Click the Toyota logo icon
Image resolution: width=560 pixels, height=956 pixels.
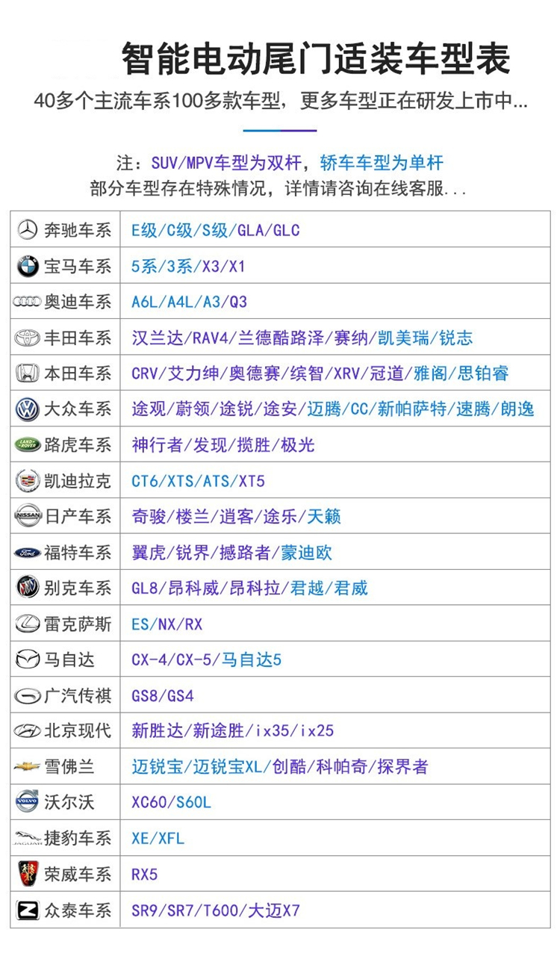[x=28, y=338]
